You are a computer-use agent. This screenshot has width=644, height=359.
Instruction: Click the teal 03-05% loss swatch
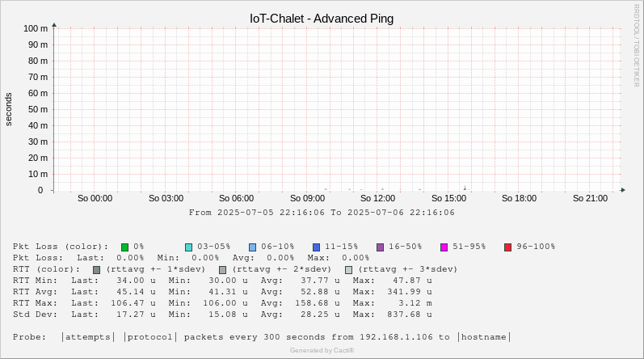tap(188, 247)
